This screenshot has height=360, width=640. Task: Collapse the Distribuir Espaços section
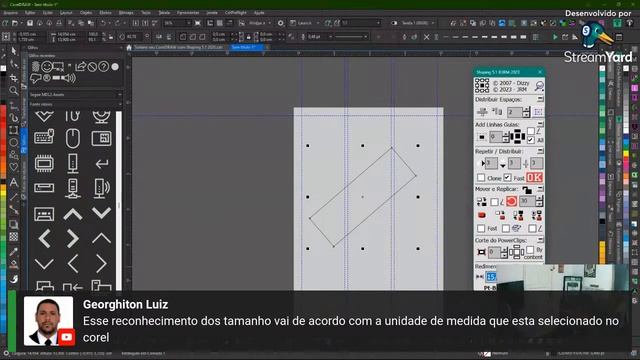(x=540, y=99)
